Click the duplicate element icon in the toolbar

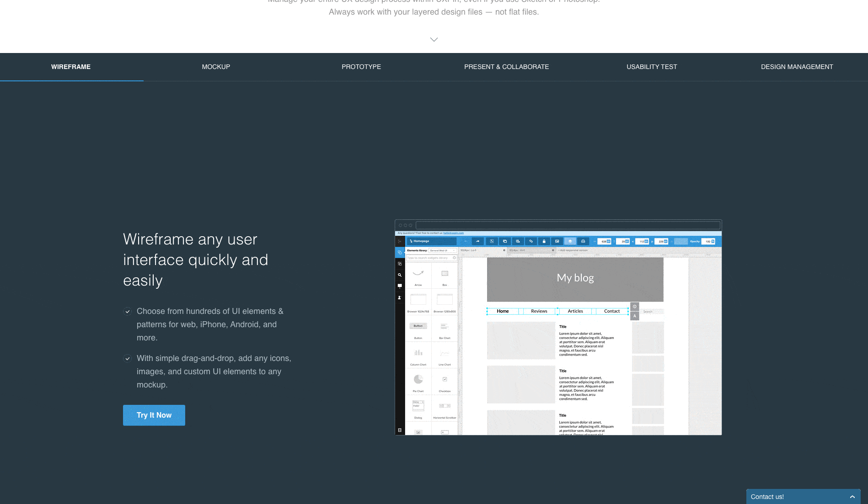pyautogui.click(x=505, y=241)
